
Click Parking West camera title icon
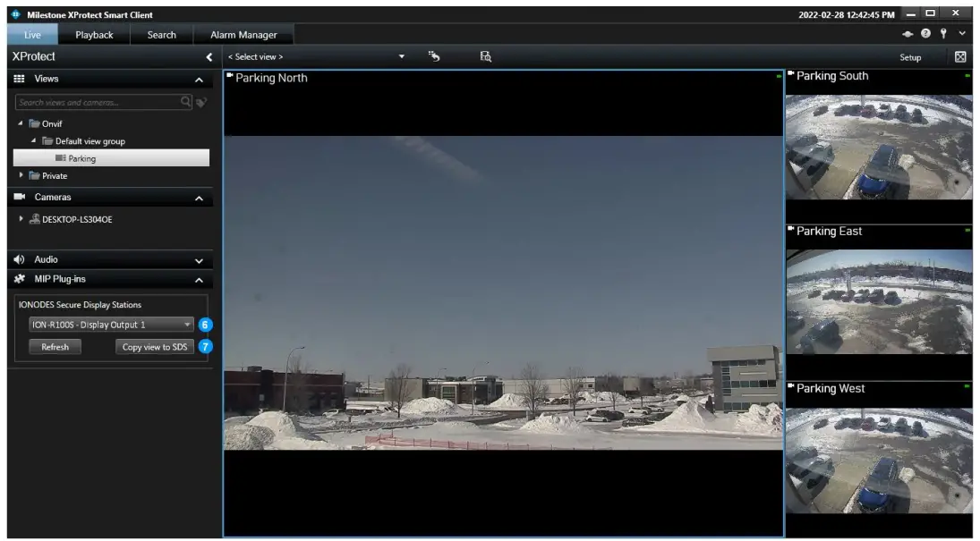(790, 386)
